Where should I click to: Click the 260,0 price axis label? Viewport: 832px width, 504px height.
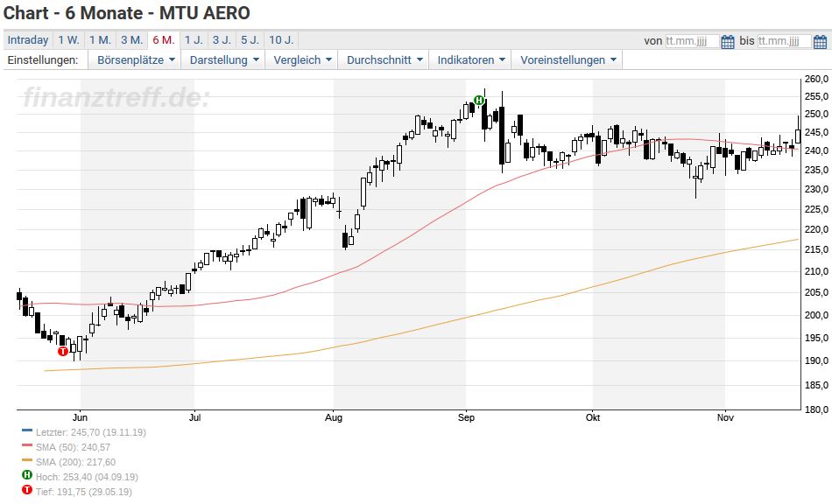[x=816, y=79]
